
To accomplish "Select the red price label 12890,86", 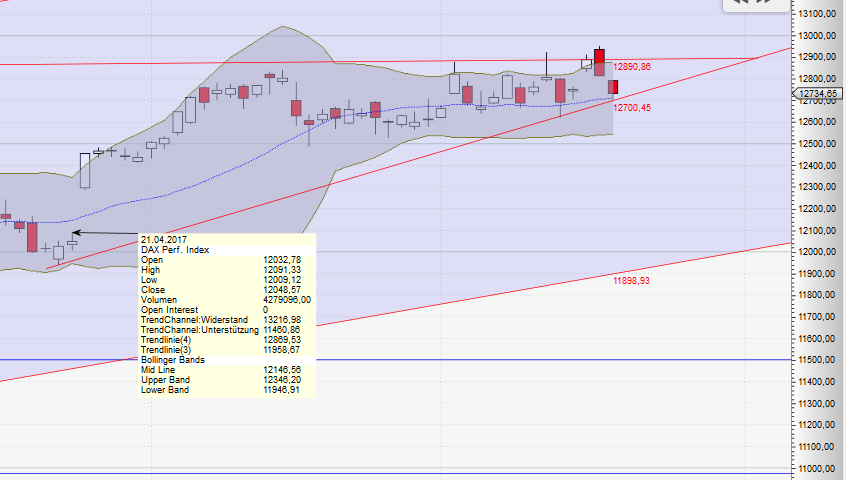I will 632,66.
